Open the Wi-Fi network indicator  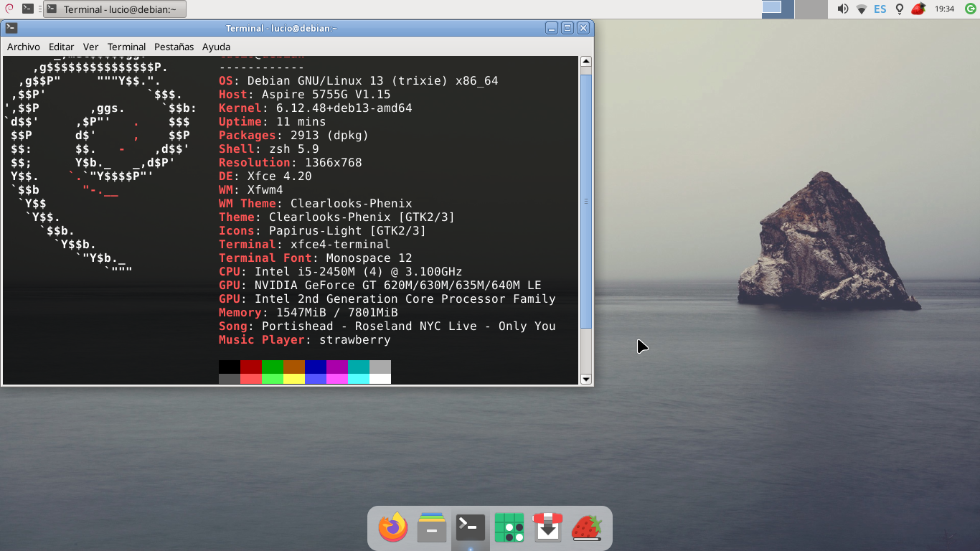[862, 9]
